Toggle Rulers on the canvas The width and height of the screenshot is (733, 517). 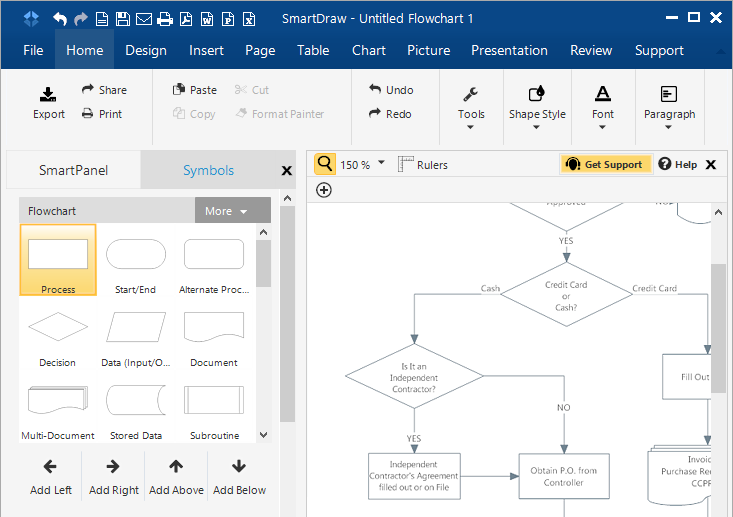pos(423,165)
